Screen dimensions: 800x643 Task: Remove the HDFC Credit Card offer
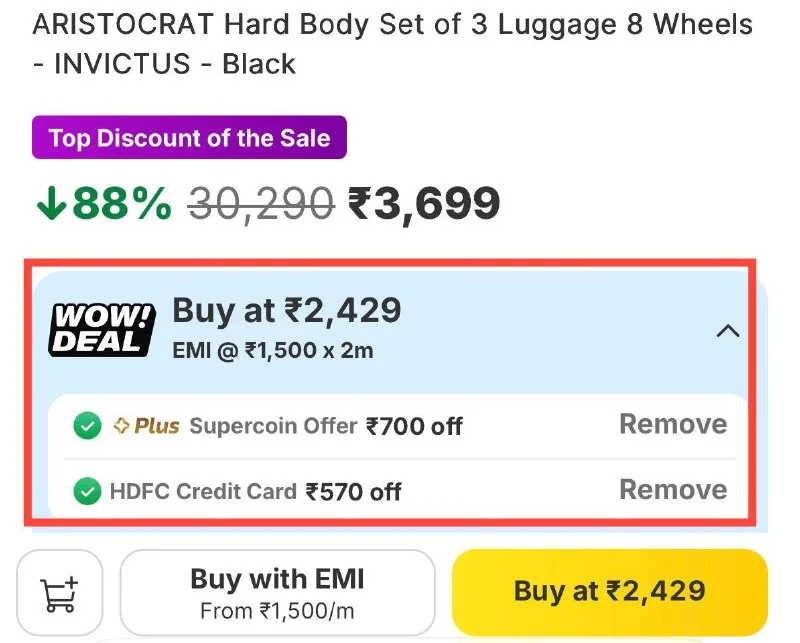coord(673,490)
